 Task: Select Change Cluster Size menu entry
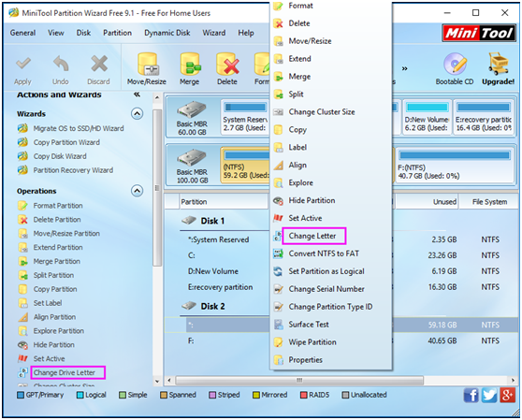click(321, 112)
